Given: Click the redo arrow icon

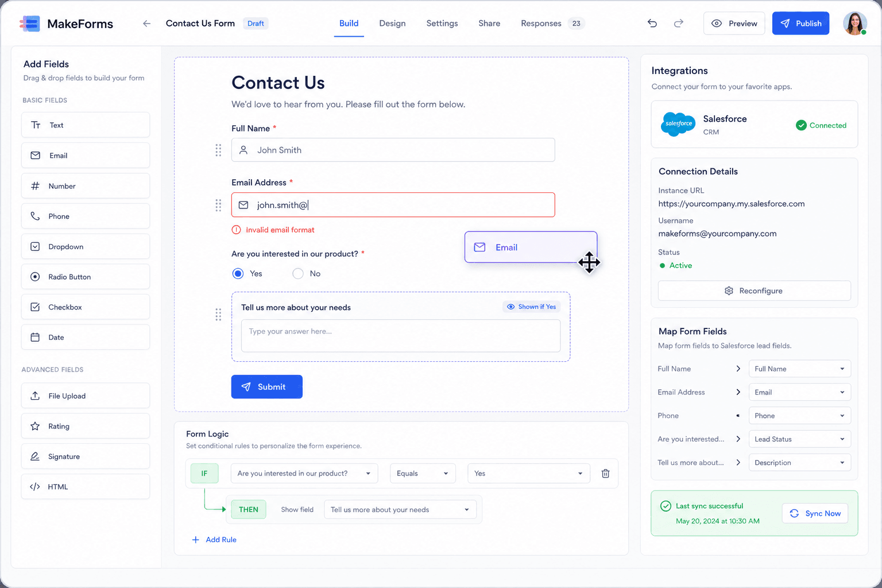Looking at the screenshot, I should 679,24.
